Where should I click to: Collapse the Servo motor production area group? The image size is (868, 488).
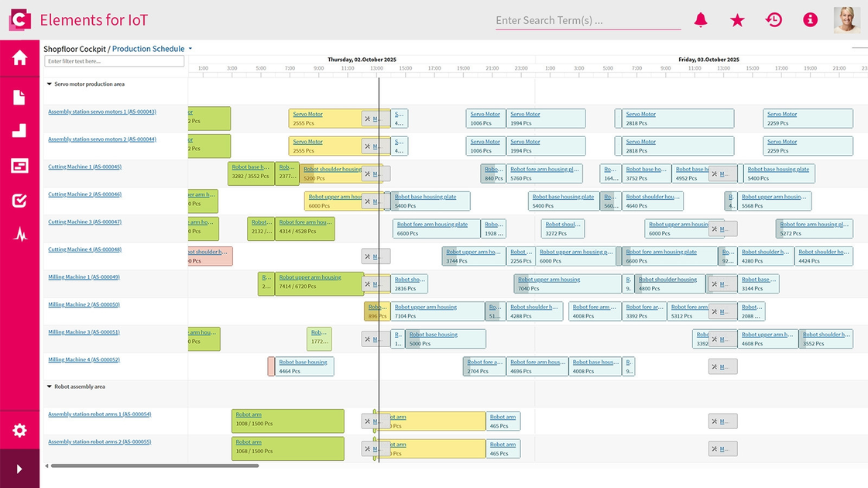[x=50, y=84]
